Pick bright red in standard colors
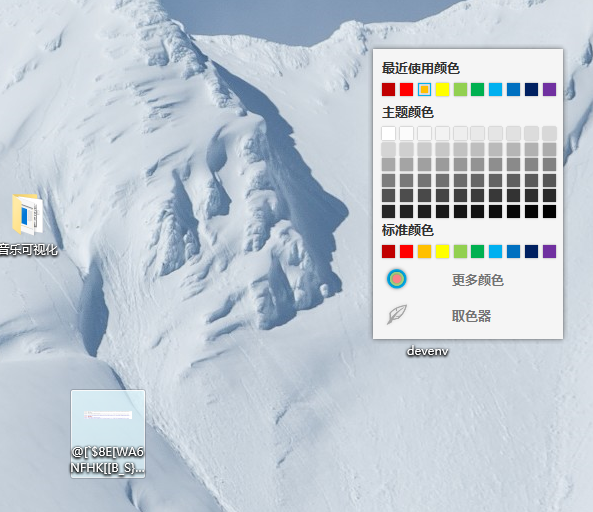The height and width of the screenshot is (512, 593). 407,251
